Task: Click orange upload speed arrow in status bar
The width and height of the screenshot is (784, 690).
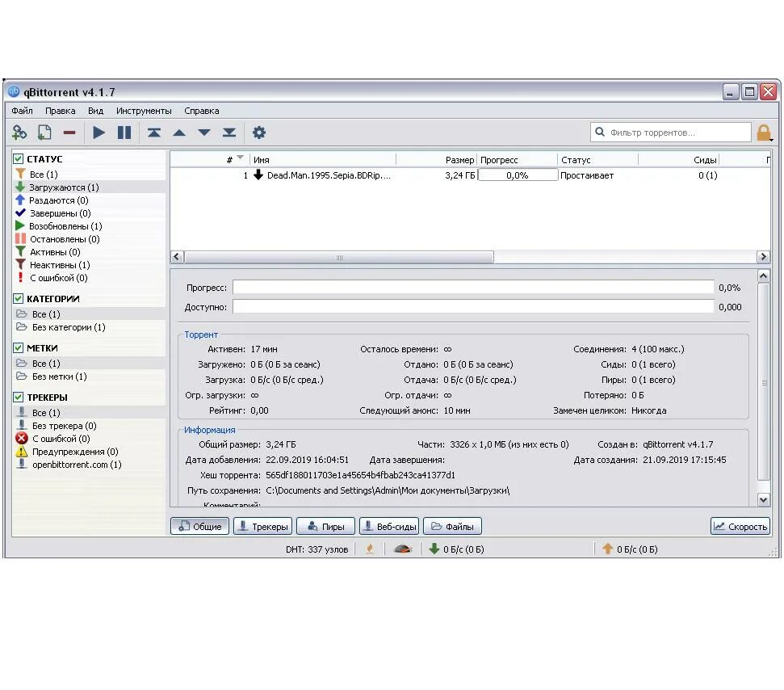Action: [607, 549]
